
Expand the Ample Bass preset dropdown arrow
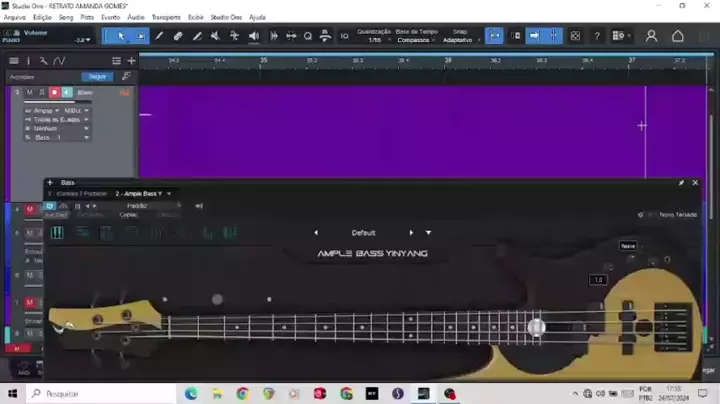[x=428, y=232]
